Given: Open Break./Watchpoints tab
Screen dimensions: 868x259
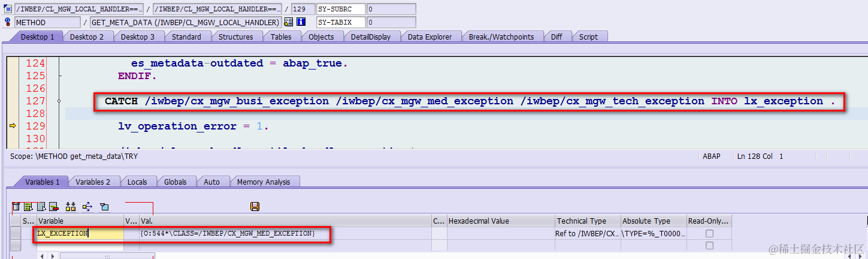Looking at the screenshot, I should pyautogui.click(x=501, y=37).
